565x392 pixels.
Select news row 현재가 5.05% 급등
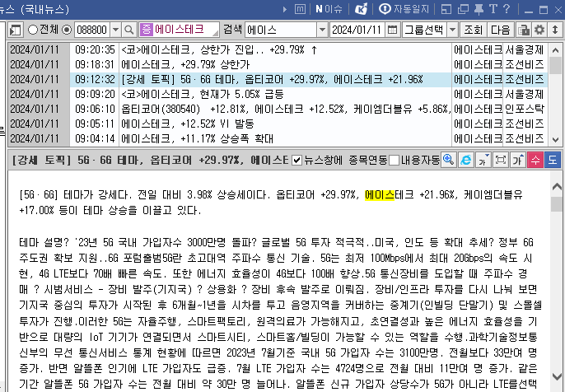278,95
